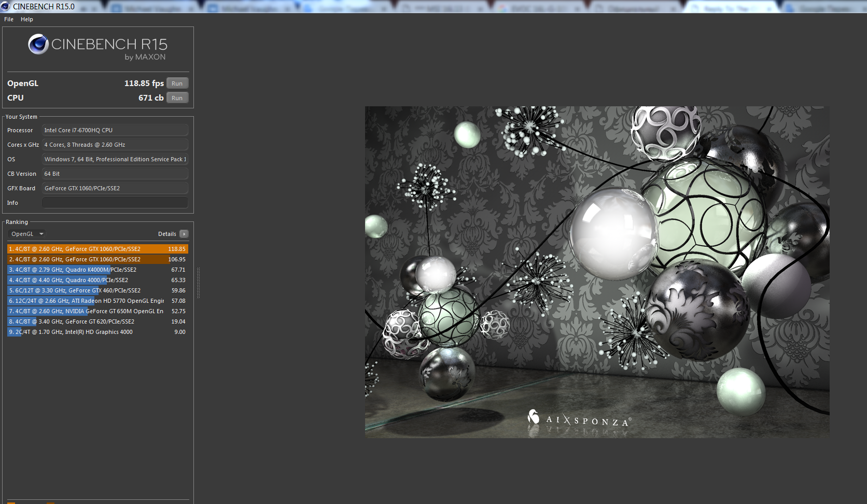This screenshot has width=867, height=504.
Task: Click the CB Version 64 Bit field
Action: coord(115,174)
